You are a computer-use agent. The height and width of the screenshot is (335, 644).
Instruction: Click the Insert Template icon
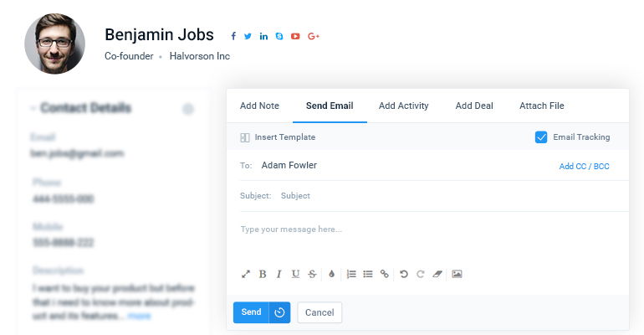[x=245, y=137]
